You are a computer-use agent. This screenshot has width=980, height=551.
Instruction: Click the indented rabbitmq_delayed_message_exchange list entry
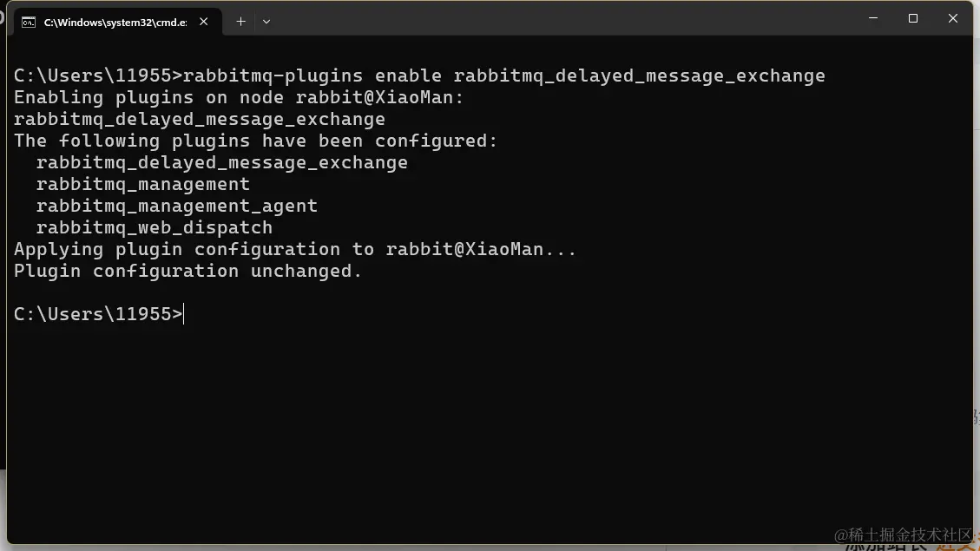[222, 162]
